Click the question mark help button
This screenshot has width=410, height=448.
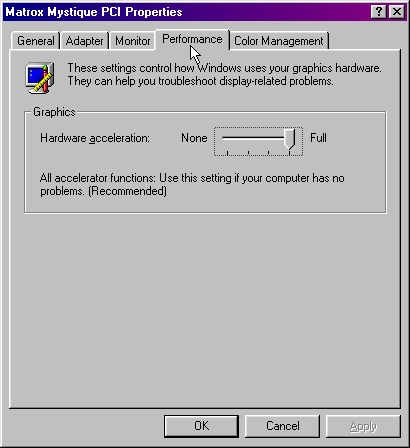pos(379,12)
